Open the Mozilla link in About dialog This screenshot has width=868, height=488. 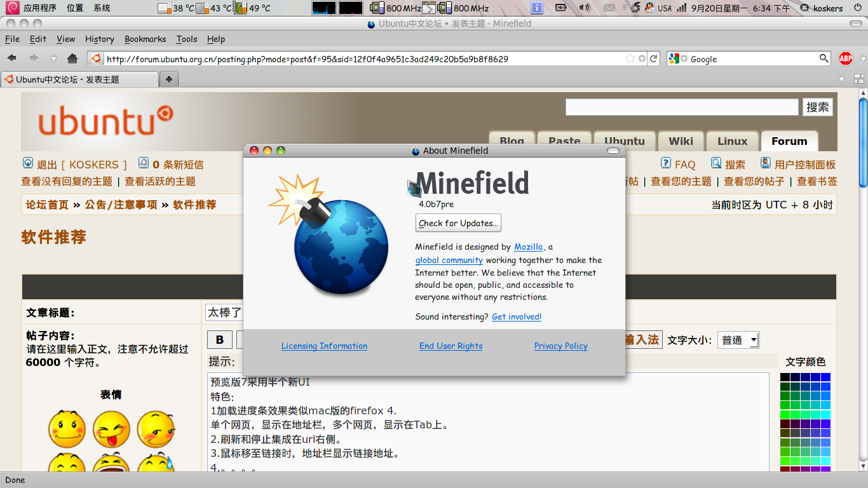529,247
